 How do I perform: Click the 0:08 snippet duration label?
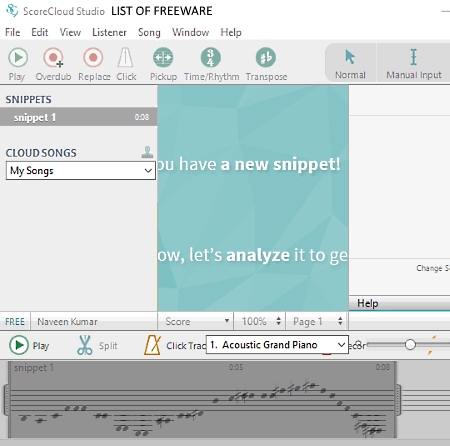tap(142, 117)
